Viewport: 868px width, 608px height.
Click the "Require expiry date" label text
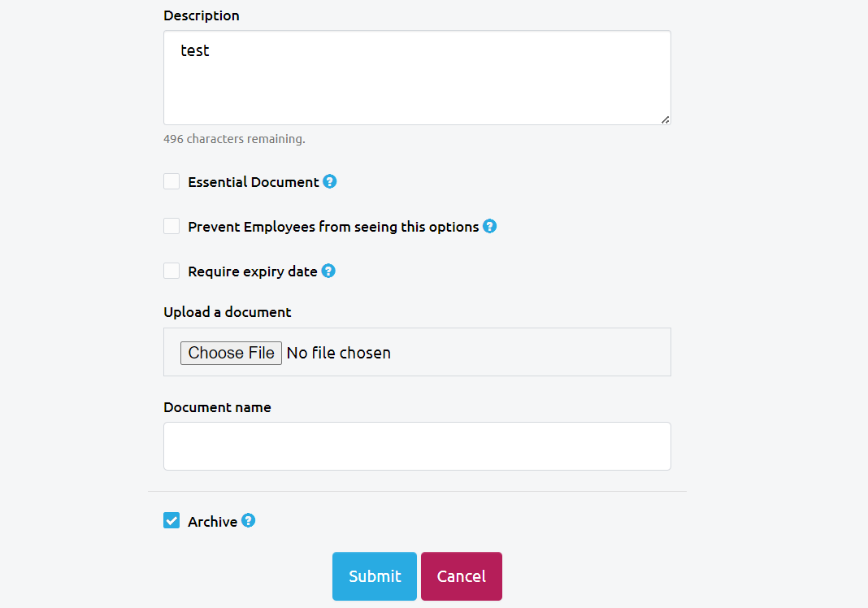point(253,271)
